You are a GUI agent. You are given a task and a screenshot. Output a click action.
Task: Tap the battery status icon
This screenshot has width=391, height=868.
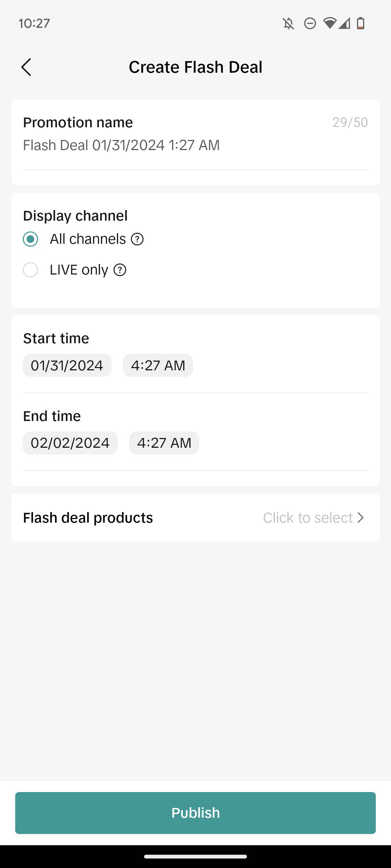click(x=361, y=24)
